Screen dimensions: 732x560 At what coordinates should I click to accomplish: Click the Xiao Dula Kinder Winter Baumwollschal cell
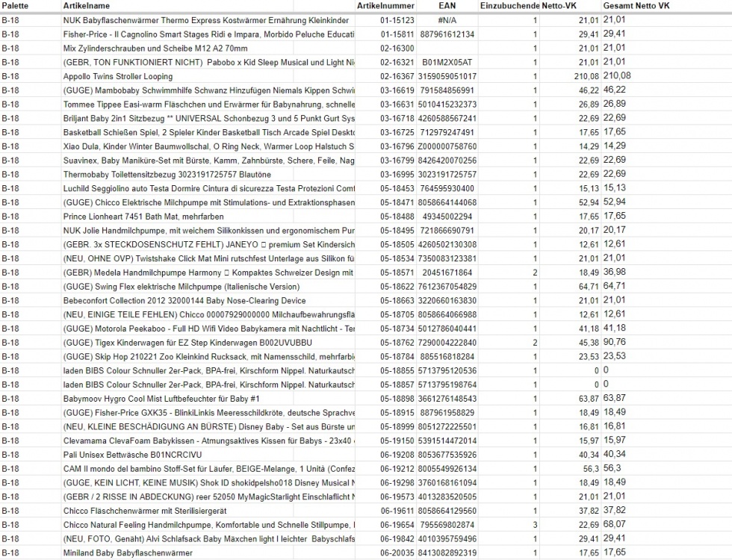coord(208,146)
